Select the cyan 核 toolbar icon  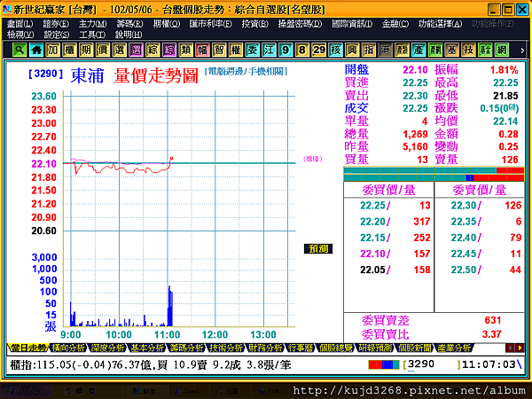point(335,50)
